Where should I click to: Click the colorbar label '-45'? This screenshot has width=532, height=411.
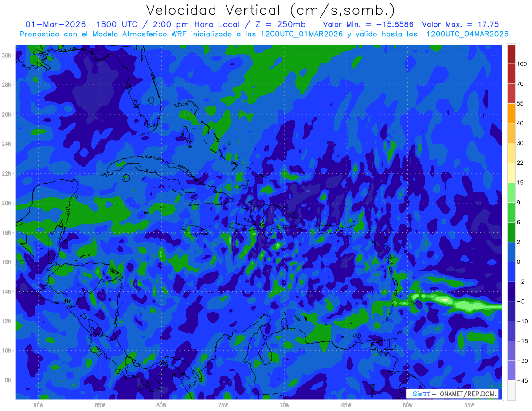click(522, 381)
